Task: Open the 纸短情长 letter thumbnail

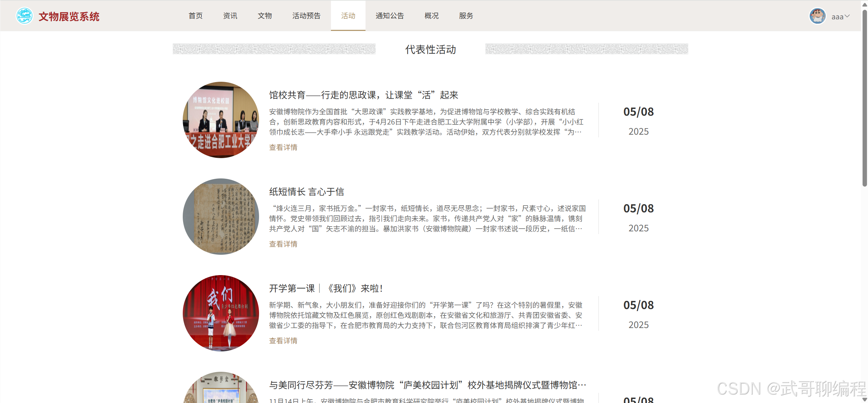Action: [x=221, y=216]
